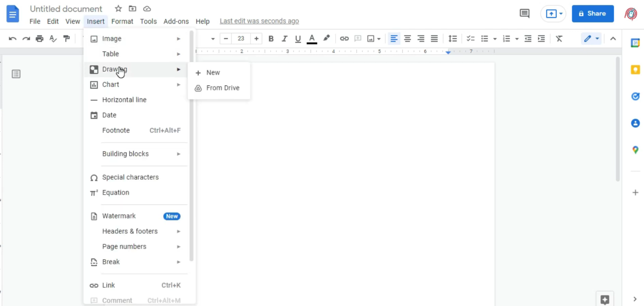Set justified text alignment

click(x=434, y=39)
